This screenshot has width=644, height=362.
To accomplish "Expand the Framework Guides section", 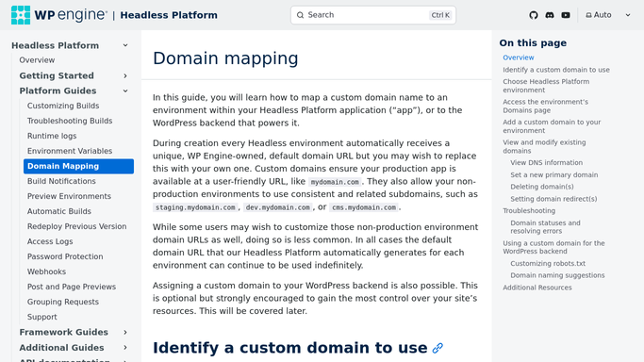I will point(125,332).
